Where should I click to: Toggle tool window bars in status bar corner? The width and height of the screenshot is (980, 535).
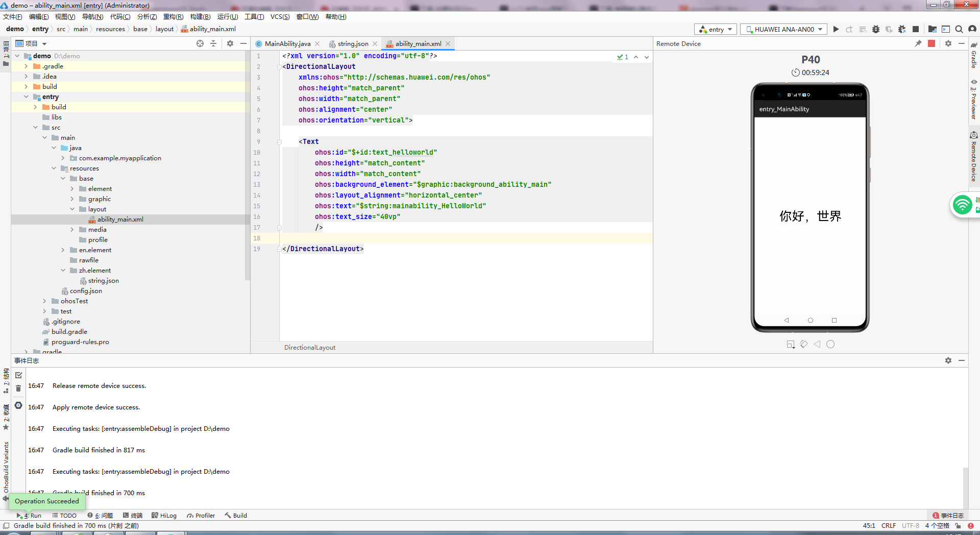6,526
